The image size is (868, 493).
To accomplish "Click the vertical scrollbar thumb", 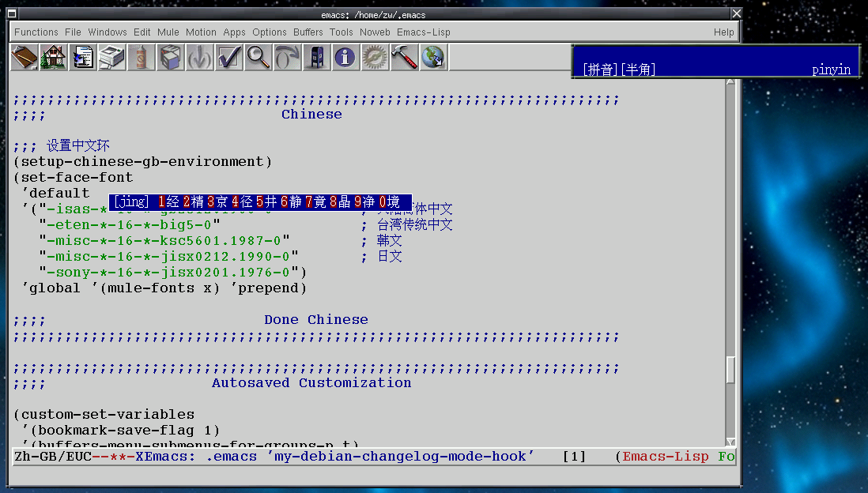I will [x=730, y=369].
